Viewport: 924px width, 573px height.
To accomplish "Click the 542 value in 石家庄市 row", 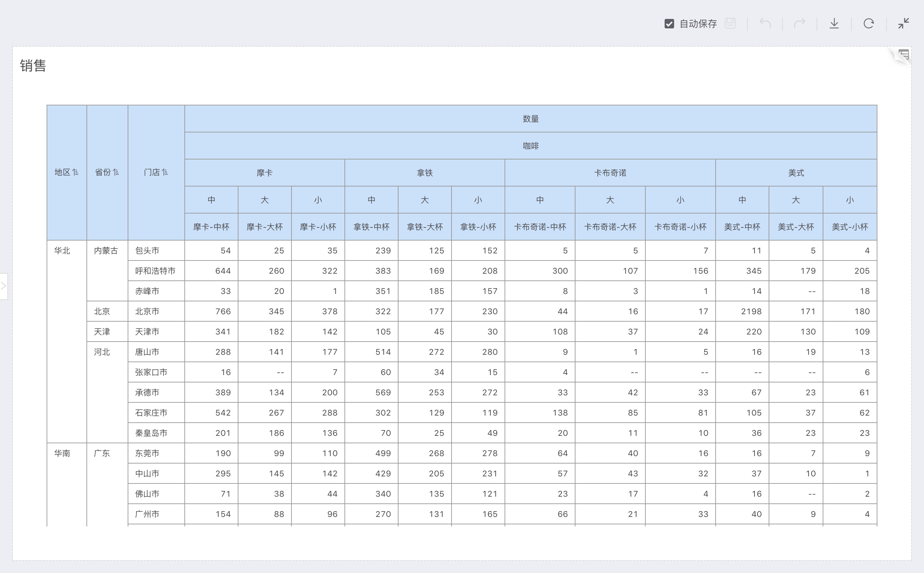I will point(223,413).
